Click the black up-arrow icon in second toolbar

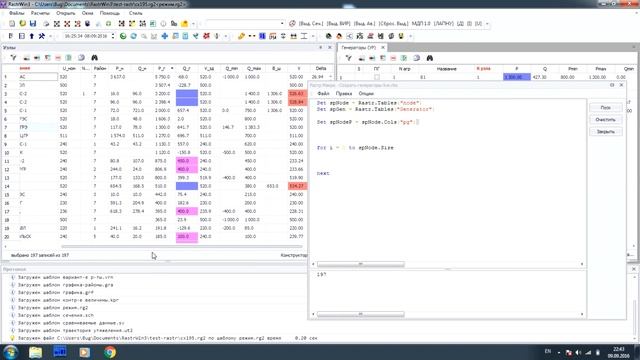pyautogui.click(x=31, y=36)
